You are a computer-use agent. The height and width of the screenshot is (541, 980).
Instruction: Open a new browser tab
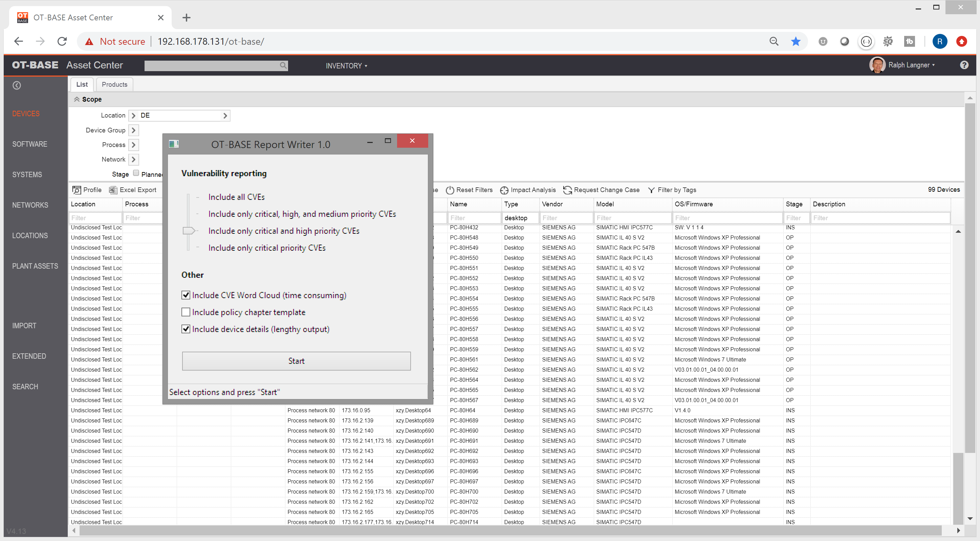click(x=186, y=18)
